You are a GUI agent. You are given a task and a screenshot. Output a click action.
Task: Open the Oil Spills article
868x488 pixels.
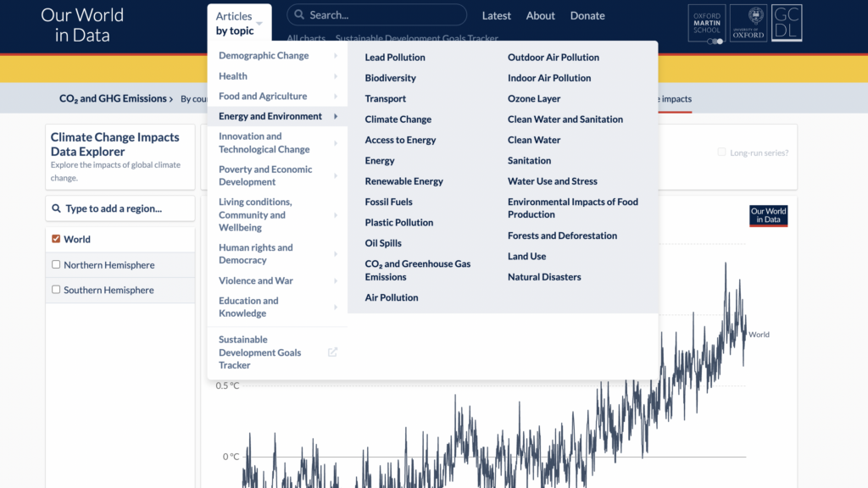click(383, 243)
